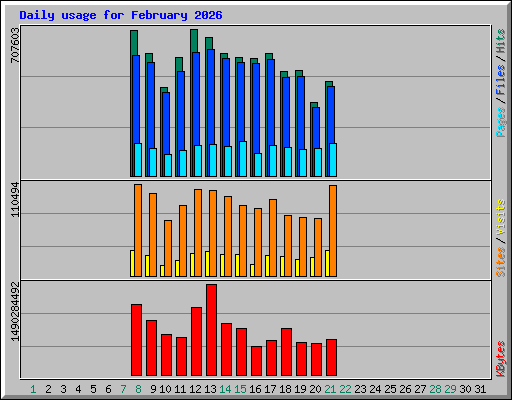Viewport: 512px width, 400px height.
Task: Select the red KBytes bar for day 11
Action: pyautogui.click(x=181, y=357)
